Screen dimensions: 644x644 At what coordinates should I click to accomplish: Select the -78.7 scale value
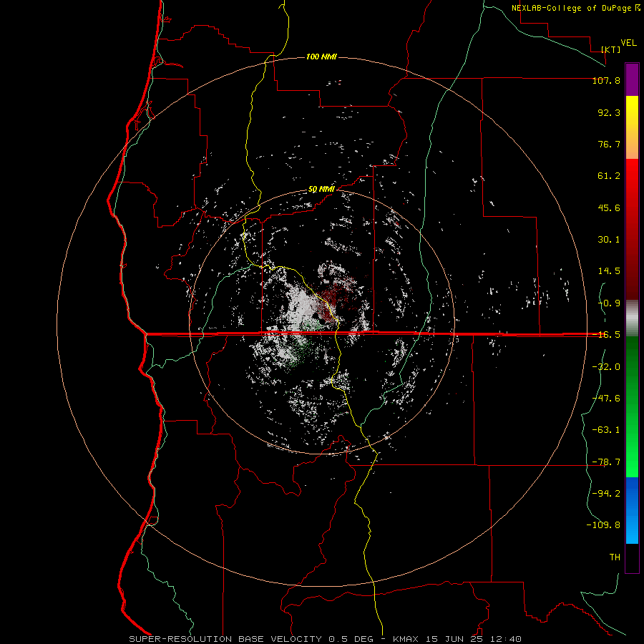coord(606,462)
